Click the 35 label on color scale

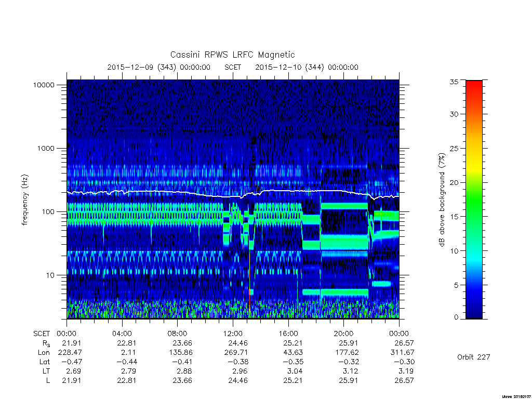coord(454,82)
